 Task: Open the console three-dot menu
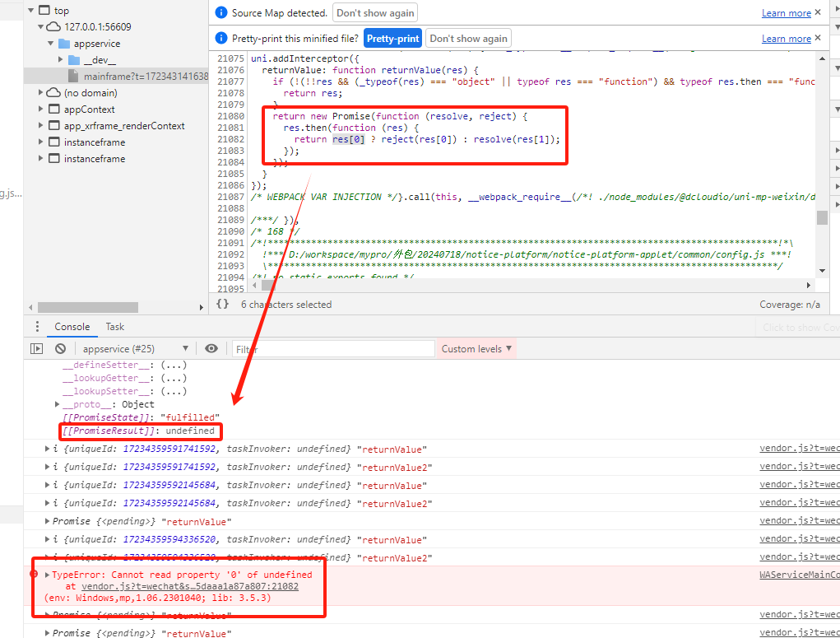tap(37, 327)
